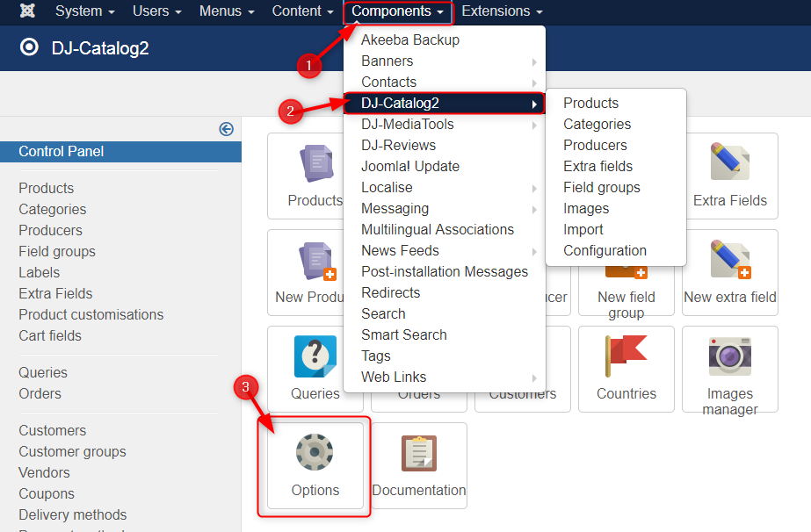This screenshot has width=811, height=532.
Task: Choose Import in DJ-Catalog2 submenu
Action: click(x=615, y=229)
